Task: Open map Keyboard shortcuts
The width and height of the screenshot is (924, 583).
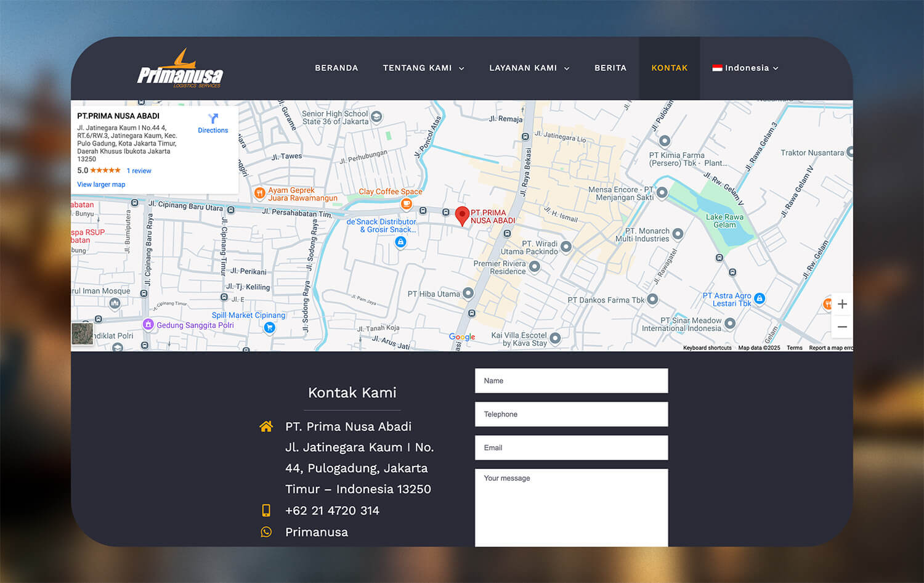Action: point(707,348)
